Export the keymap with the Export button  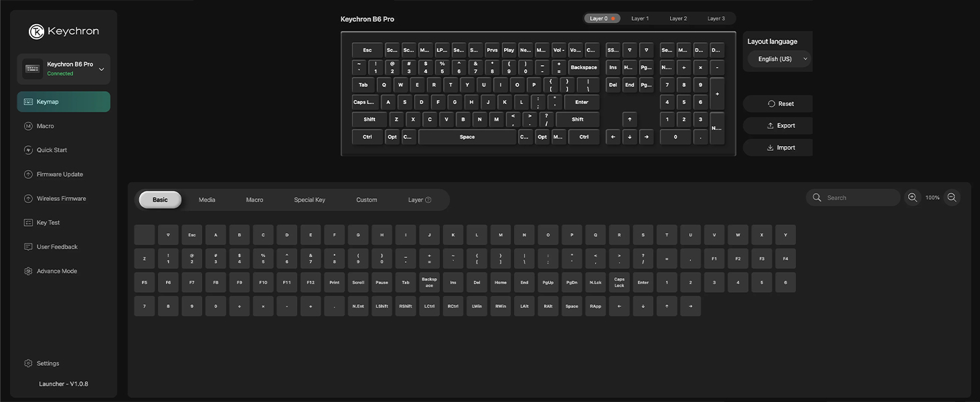(x=778, y=125)
